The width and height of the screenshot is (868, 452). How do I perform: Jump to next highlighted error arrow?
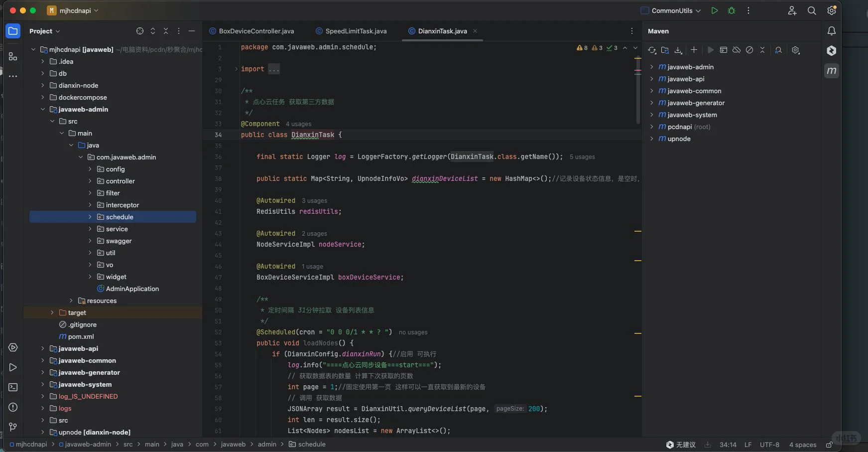click(x=635, y=48)
